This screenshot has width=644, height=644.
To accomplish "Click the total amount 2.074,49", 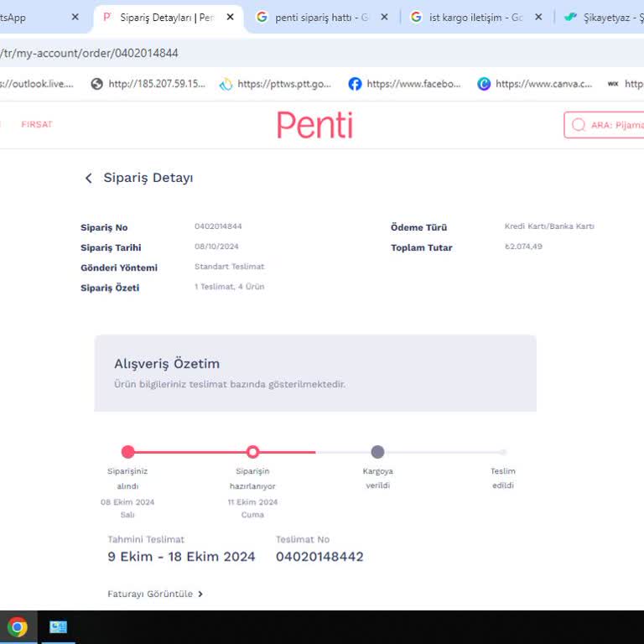I will pos(523,247).
